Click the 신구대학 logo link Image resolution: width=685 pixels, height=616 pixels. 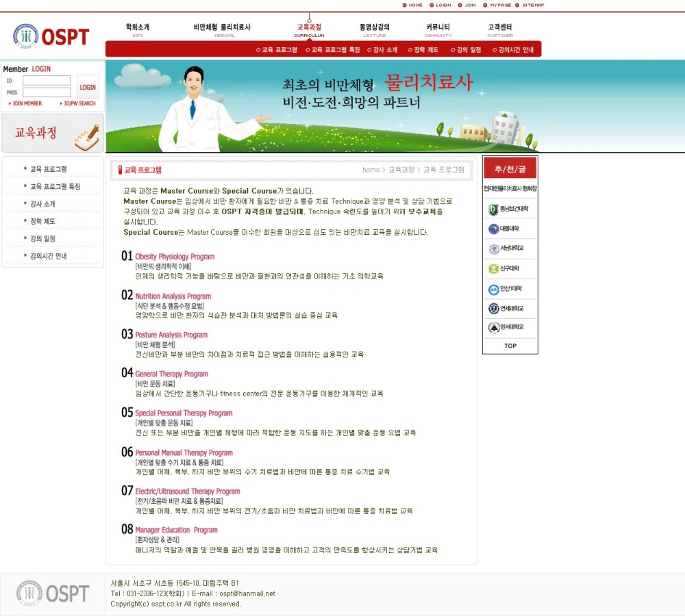point(509,269)
